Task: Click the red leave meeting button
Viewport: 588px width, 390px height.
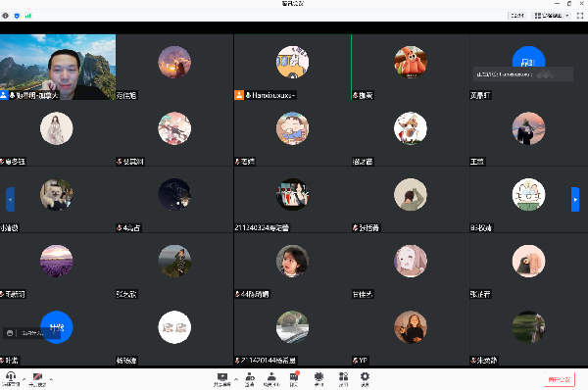Action: pyautogui.click(x=560, y=379)
